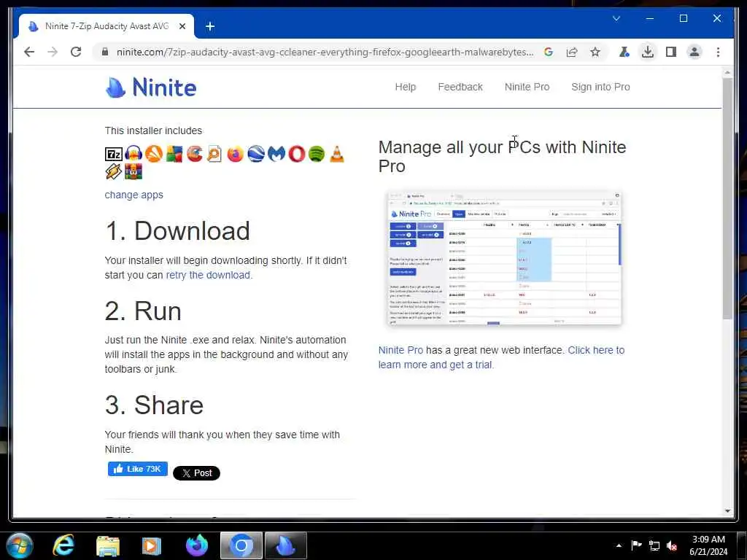The height and width of the screenshot is (560, 747).
Task: Click the scrollbar up arrow
Action: click(727, 73)
